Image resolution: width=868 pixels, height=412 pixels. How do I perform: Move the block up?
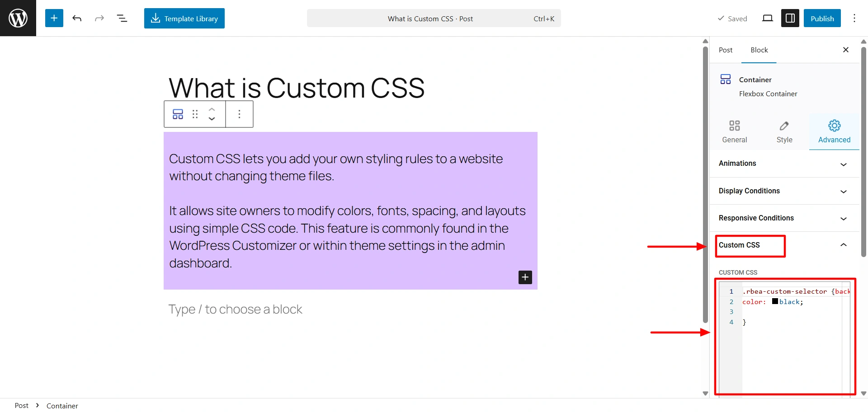[212, 109]
